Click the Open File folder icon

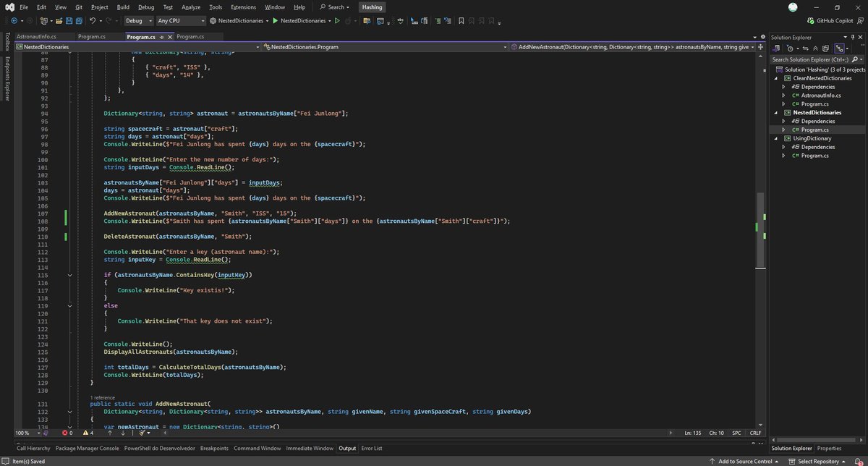(60, 21)
